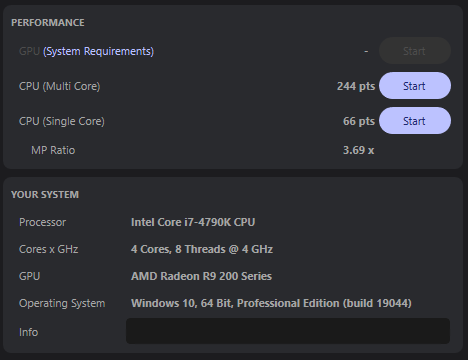The height and width of the screenshot is (360, 468).
Task: Click the MP Ratio 3.69 x value
Action: pos(359,150)
